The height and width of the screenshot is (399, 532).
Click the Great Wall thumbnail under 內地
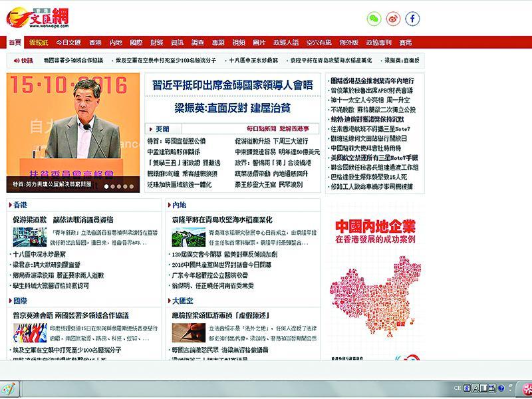(x=189, y=237)
